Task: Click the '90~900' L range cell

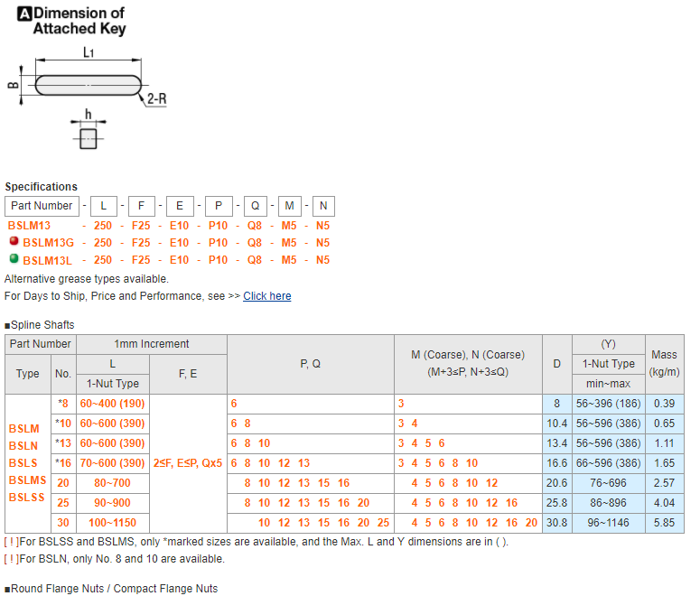Action: point(113,503)
